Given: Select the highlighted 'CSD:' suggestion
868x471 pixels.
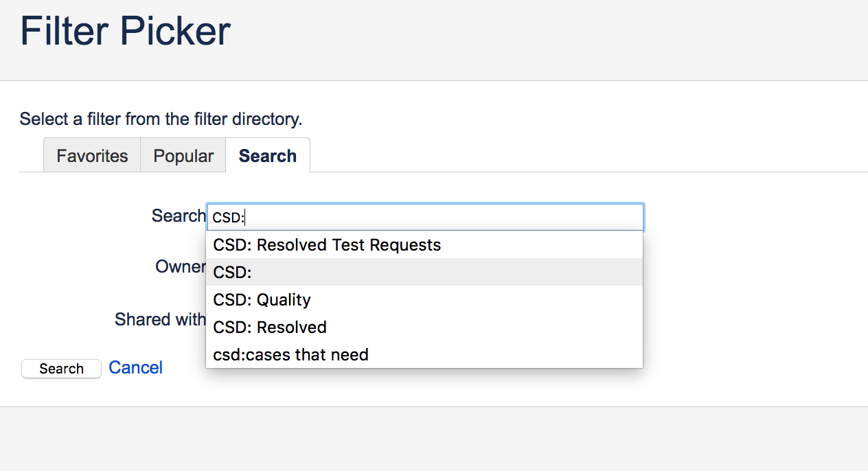Looking at the screenshot, I should point(424,272).
